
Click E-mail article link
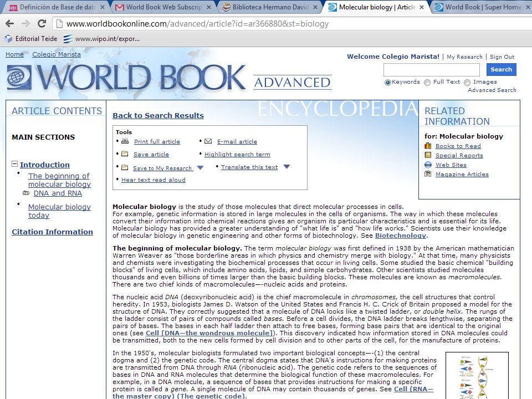[237, 141]
